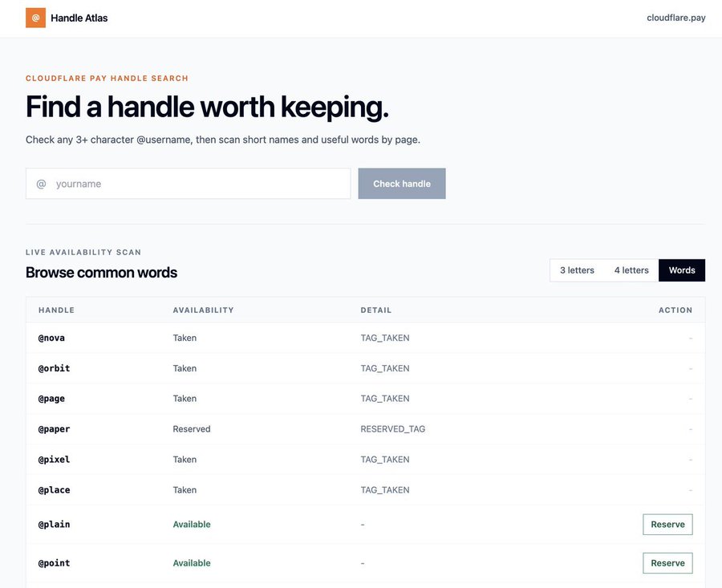This screenshot has height=588, width=722.
Task: Select the @point handle cell
Action: [x=54, y=563]
